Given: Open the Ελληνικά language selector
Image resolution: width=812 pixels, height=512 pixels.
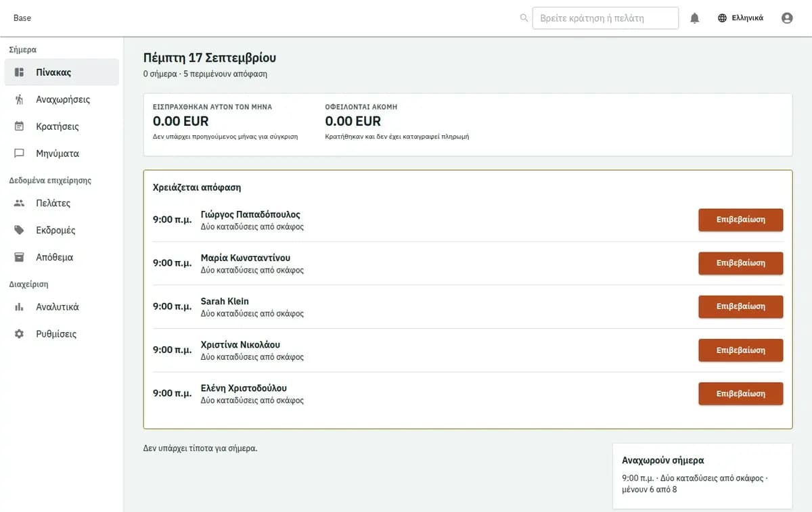Looking at the screenshot, I should [740, 18].
